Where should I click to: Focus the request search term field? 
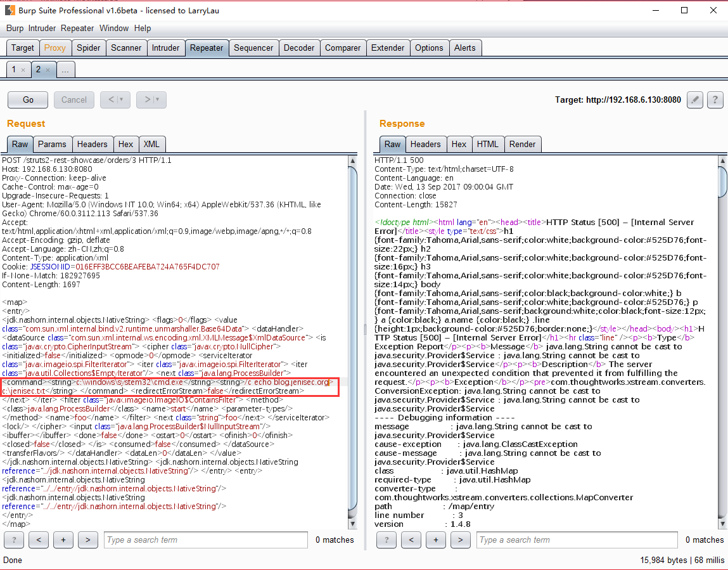(x=206, y=540)
